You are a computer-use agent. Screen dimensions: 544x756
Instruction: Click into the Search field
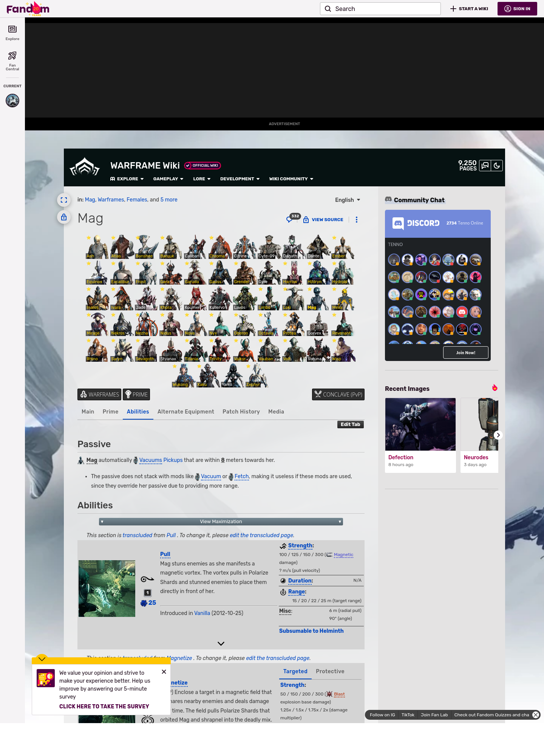click(x=380, y=9)
